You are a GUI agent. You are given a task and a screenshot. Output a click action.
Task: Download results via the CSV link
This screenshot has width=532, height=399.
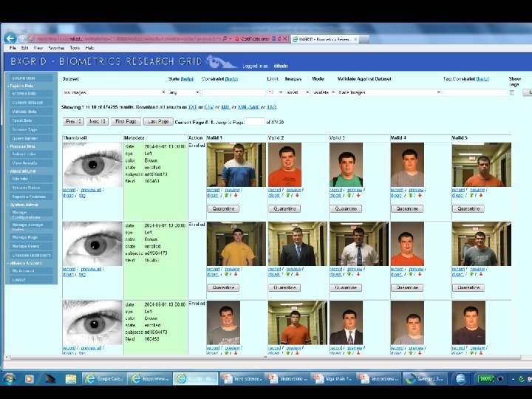[x=208, y=107]
